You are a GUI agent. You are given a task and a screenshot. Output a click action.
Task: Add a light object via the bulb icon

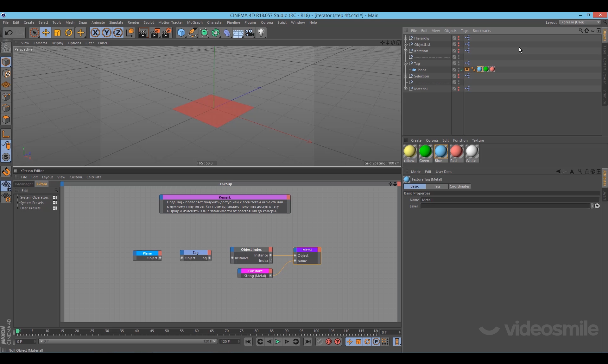[261, 33]
